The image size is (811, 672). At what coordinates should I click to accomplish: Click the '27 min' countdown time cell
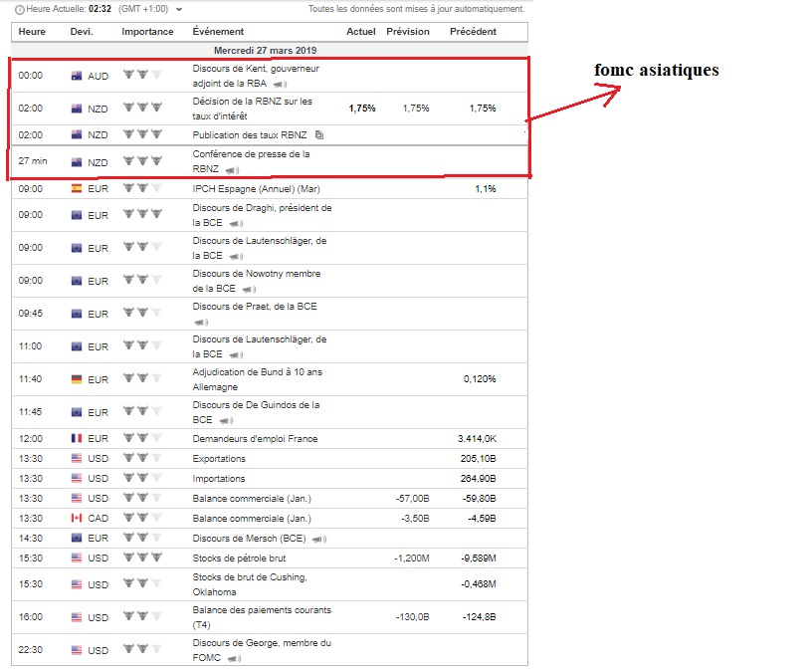click(33, 161)
